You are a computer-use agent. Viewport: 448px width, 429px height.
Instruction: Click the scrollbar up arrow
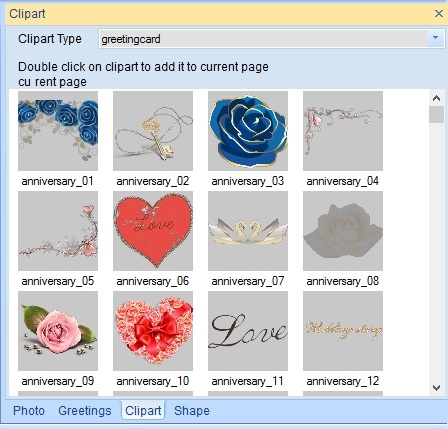point(436,98)
